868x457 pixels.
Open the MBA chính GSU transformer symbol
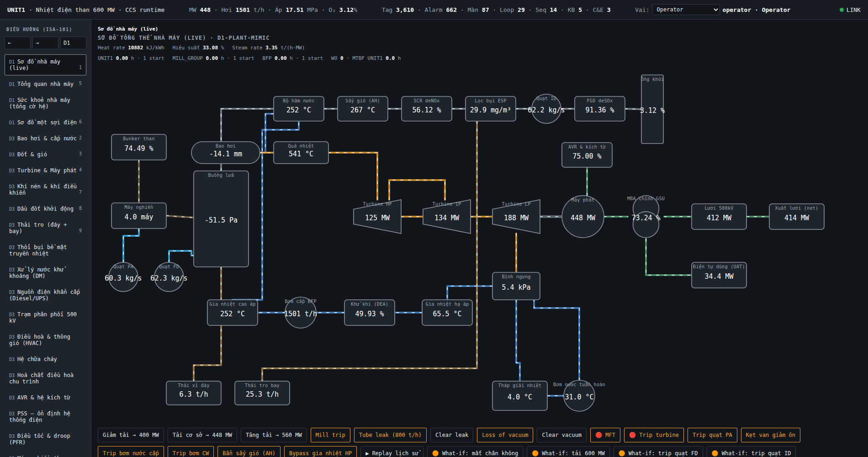pos(646,217)
